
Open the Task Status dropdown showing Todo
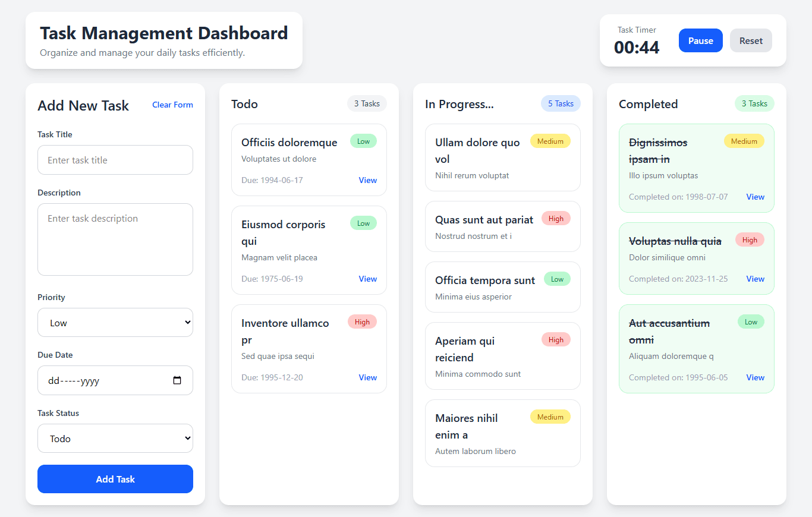point(115,438)
